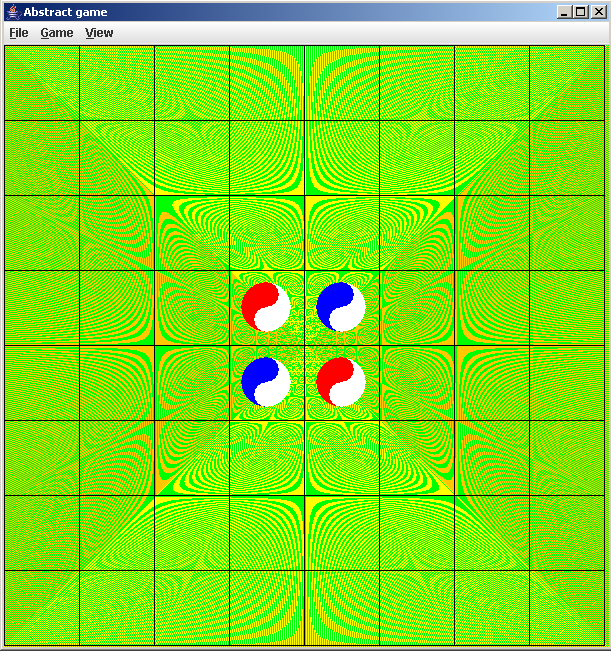
Task: Click the empty square directly above the upper red piece
Action: pos(267,233)
